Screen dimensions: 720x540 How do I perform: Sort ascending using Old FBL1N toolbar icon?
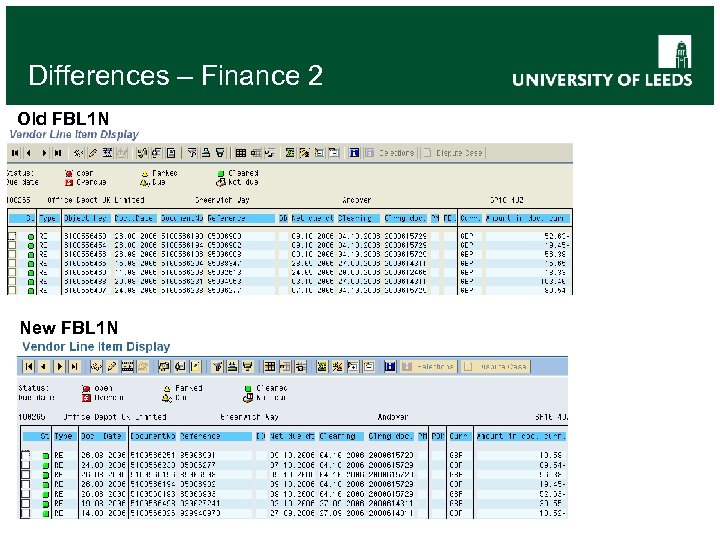tap(206, 153)
